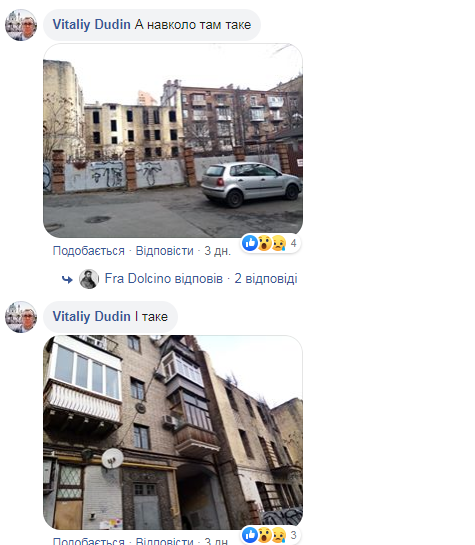The height and width of the screenshot is (545, 475).
Task: Open the photo of brick building with balconies
Action: click(x=173, y=432)
